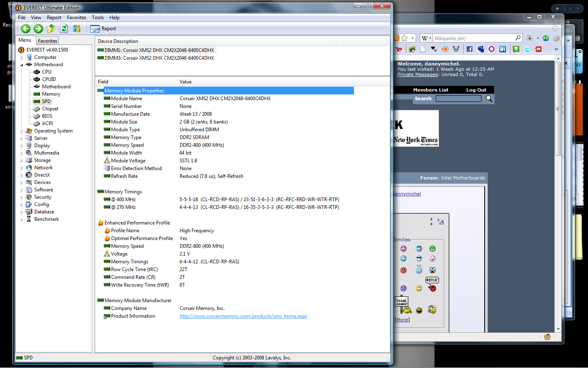
Task: Select DIMM1 Corsair XMS2 device row
Action: [x=156, y=50]
